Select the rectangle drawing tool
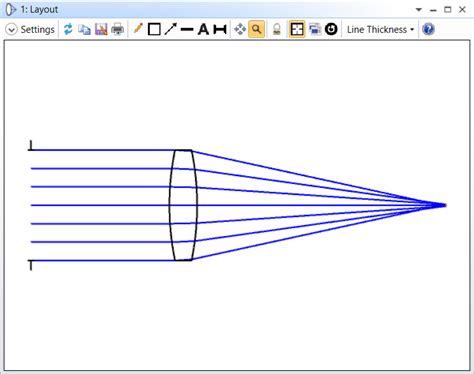Screen dimensions: 474x374 154,30
